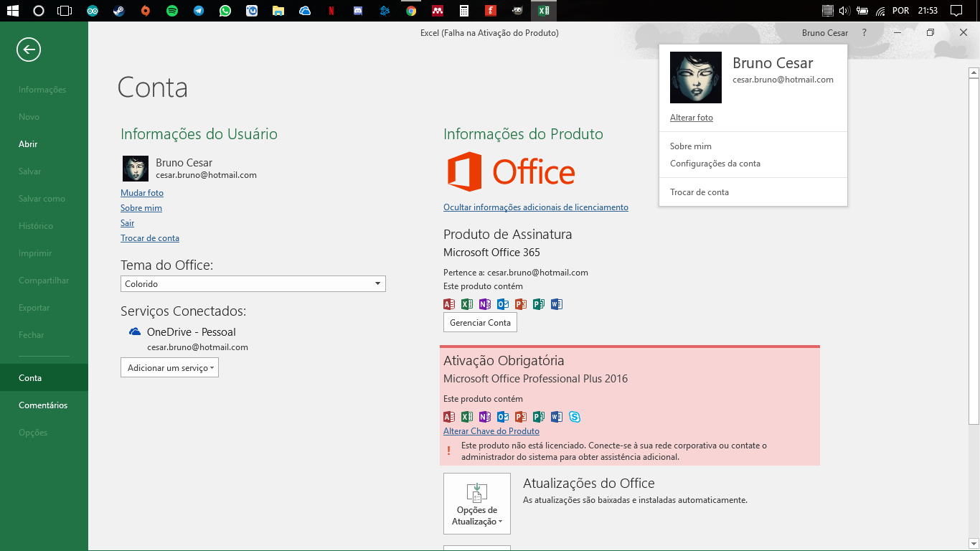Open the Windows Action Center notifications icon
Image resolution: width=980 pixels, height=551 pixels.
(x=956, y=11)
